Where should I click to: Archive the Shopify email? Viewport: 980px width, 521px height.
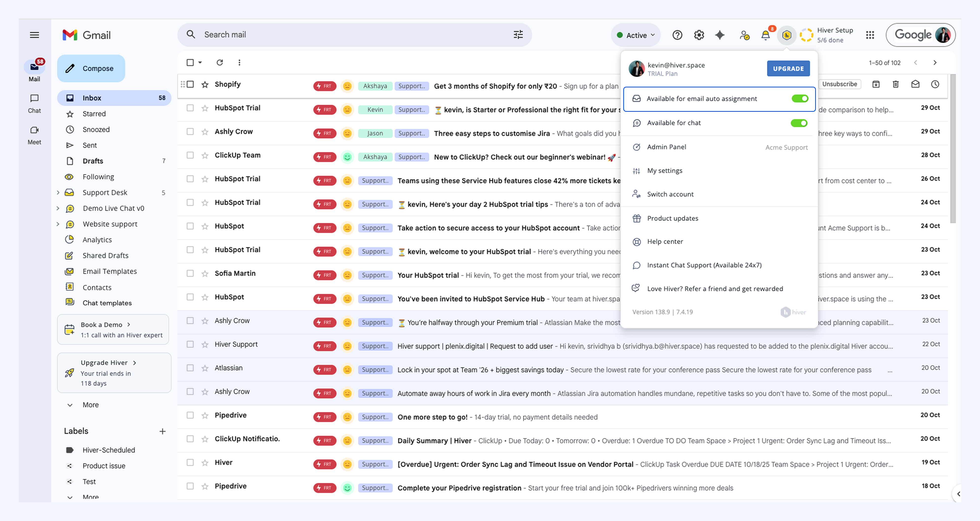pos(876,84)
